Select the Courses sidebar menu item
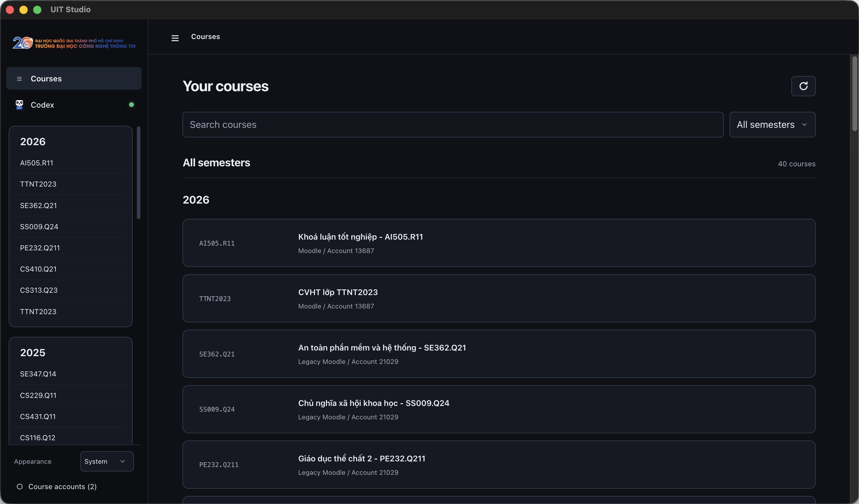The height and width of the screenshot is (504, 859). 74,79
